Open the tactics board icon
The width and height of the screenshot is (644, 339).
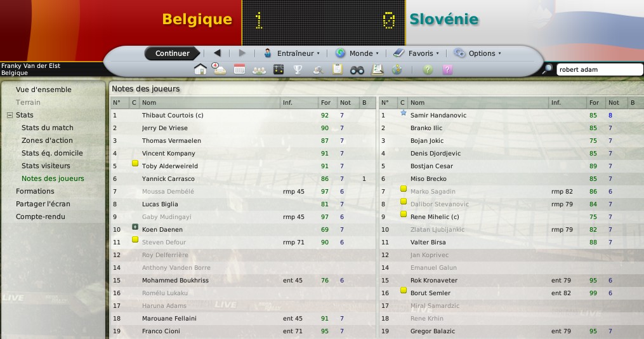click(279, 69)
